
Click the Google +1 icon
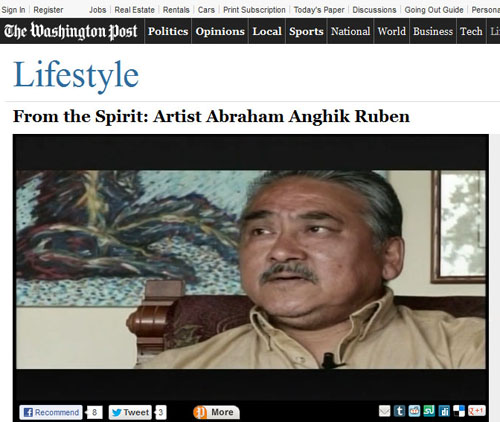point(477,411)
